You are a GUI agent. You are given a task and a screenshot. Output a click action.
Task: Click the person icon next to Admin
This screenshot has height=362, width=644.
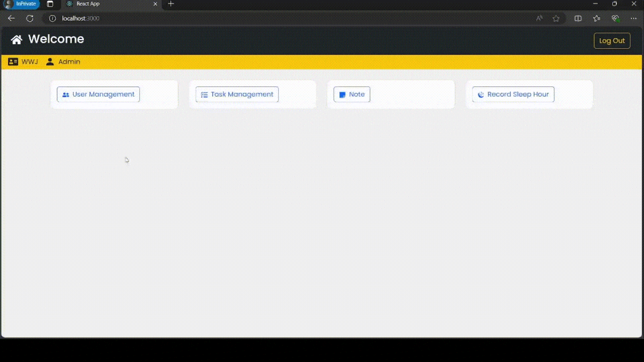[50, 62]
